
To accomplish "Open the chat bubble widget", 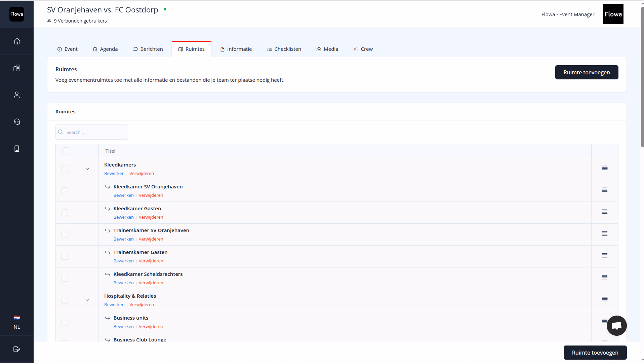I will click(x=616, y=326).
